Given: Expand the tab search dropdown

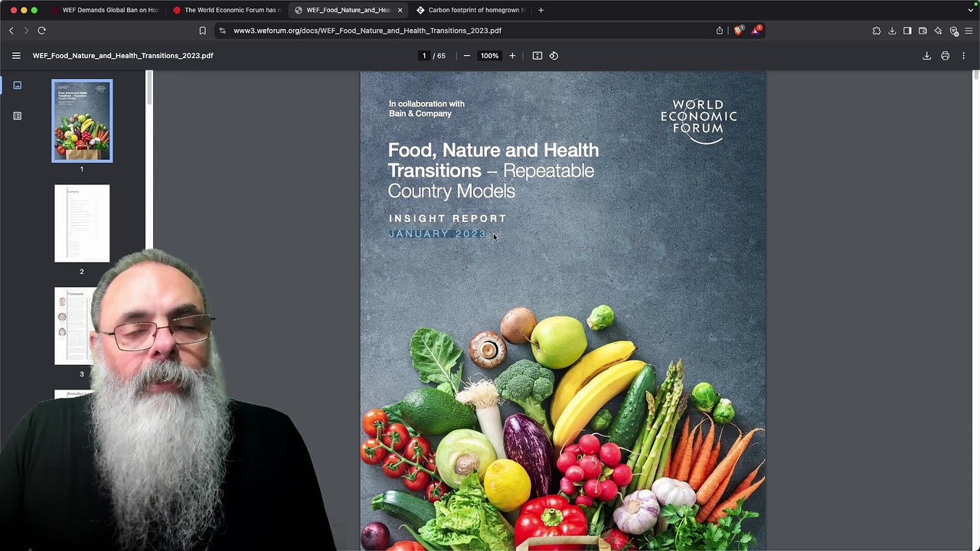Looking at the screenshot, I should (971, 10).
